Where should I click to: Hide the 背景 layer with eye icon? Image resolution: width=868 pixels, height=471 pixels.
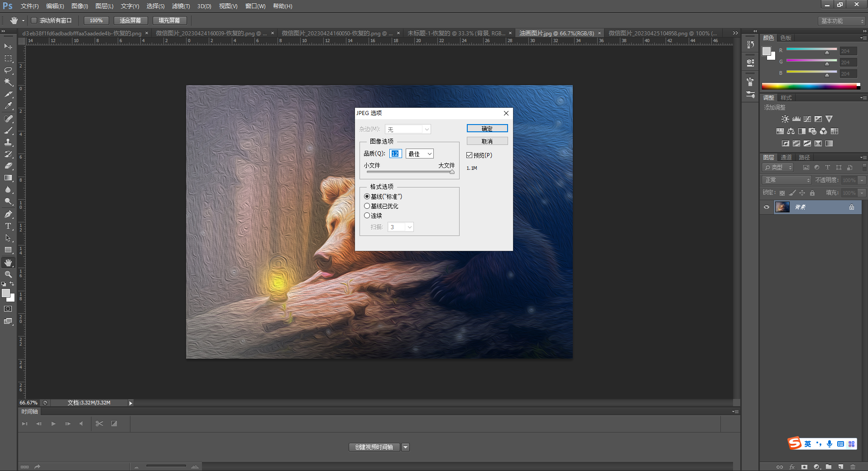click(x=767, y=207)
